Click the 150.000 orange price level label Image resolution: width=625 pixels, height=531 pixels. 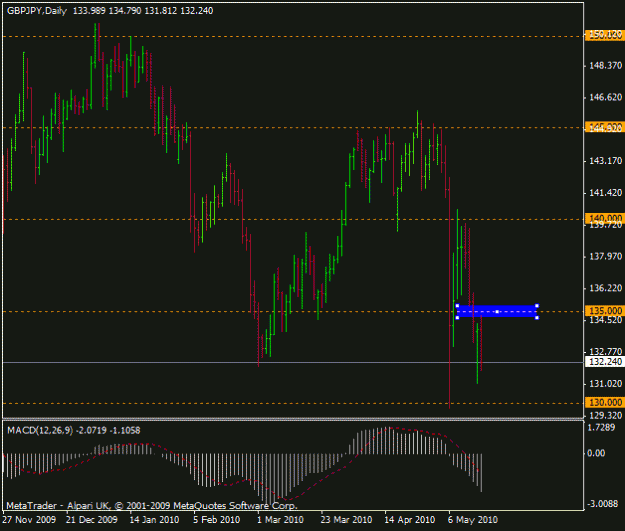(x=605, y=35)
